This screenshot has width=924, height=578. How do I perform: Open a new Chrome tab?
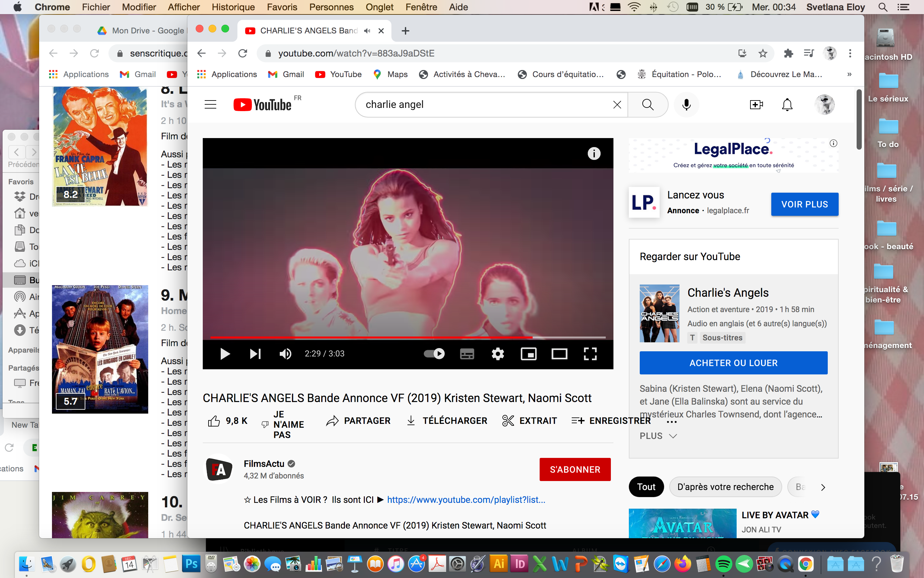click(406, 31)
